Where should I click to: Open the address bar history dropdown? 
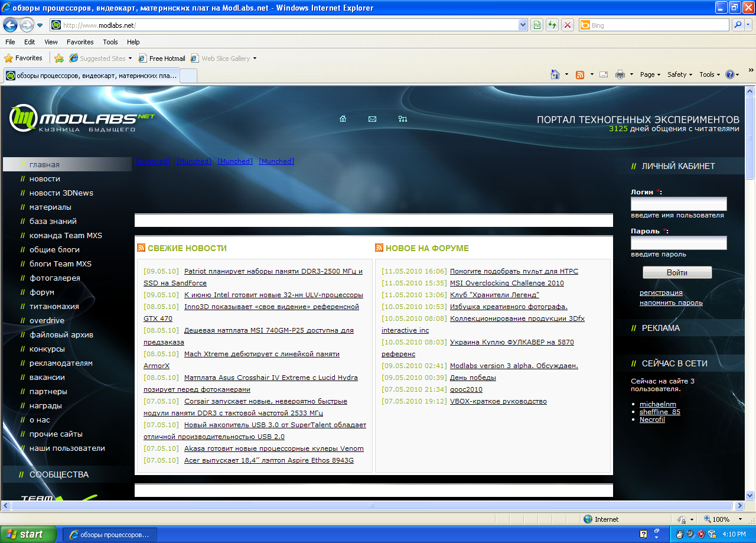click(x=523, y=25)
